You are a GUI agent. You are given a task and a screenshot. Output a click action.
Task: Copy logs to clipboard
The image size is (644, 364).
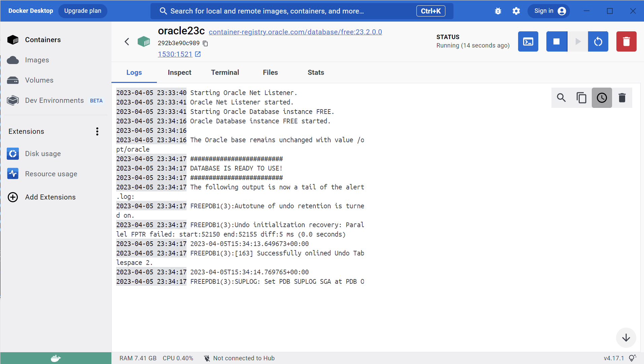click(581, 98)
